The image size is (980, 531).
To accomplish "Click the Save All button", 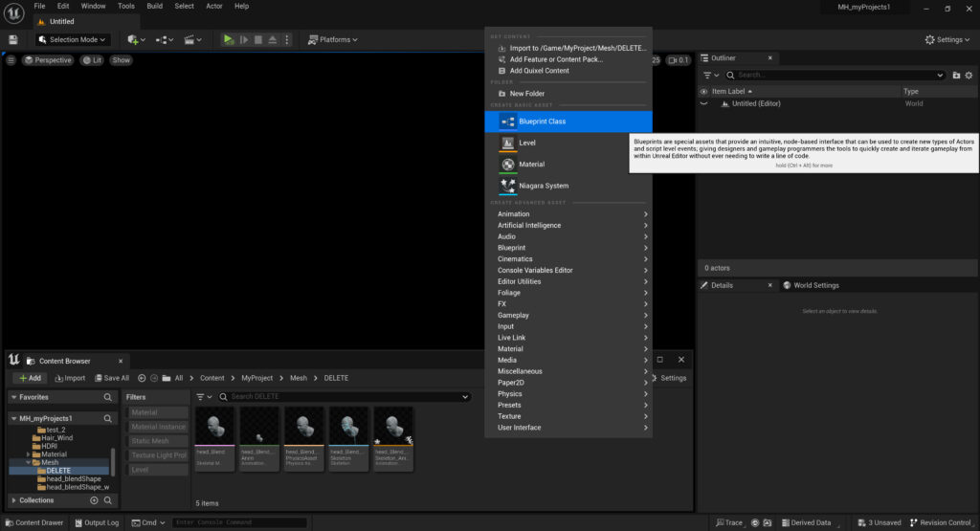I will click(110, 378).
